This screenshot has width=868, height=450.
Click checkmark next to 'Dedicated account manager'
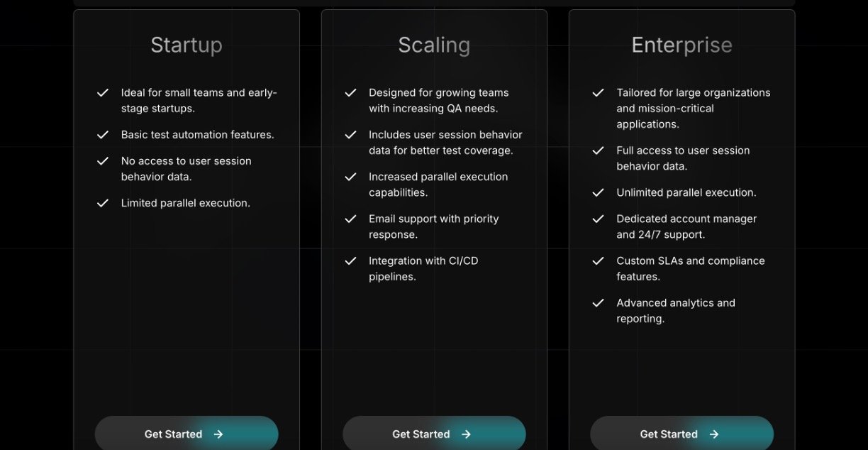click(599, 219)
